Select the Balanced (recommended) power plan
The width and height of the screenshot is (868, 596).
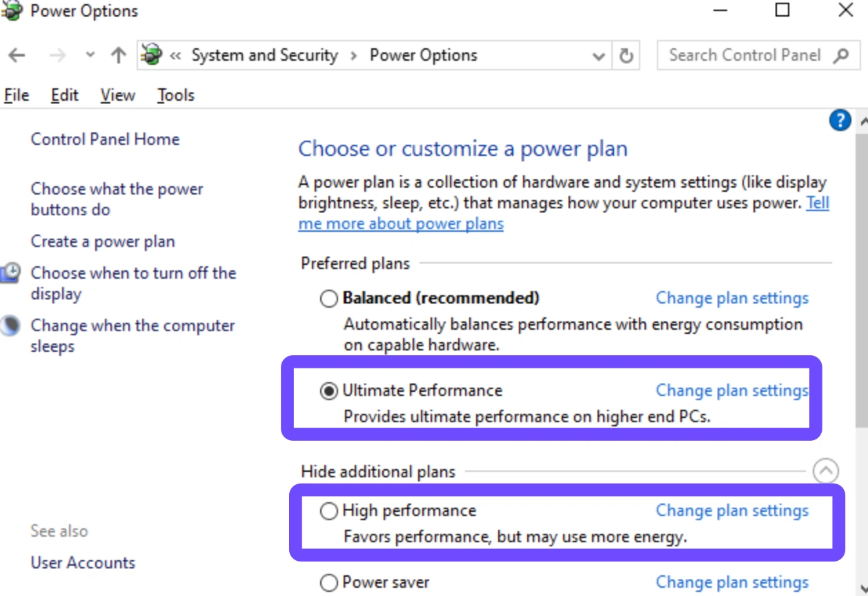click(x=328, y=299)
